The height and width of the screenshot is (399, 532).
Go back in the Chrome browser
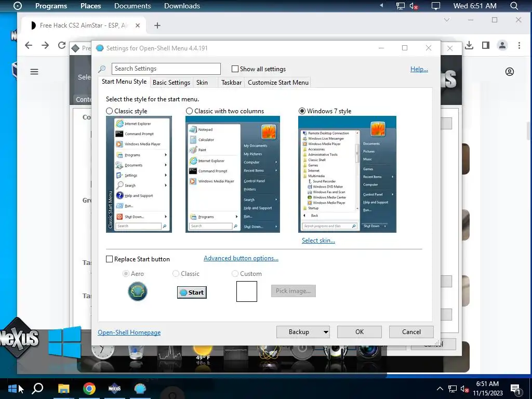pos(29,46)
